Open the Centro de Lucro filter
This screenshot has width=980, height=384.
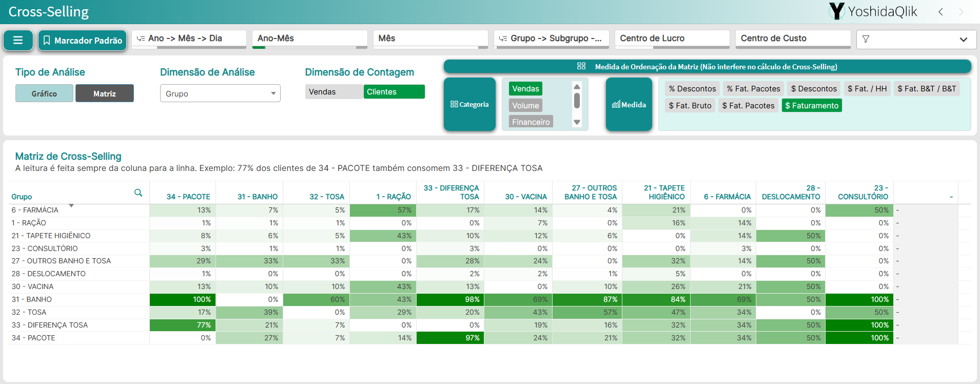click(x=672, y=39)
